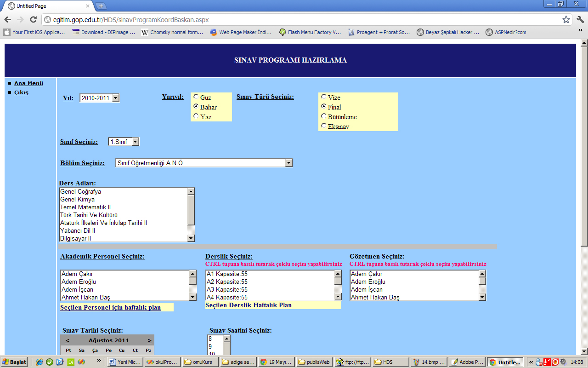Open Chrome wrench settings menu icon
Screen dimensions: 588x368
[580, 19]
